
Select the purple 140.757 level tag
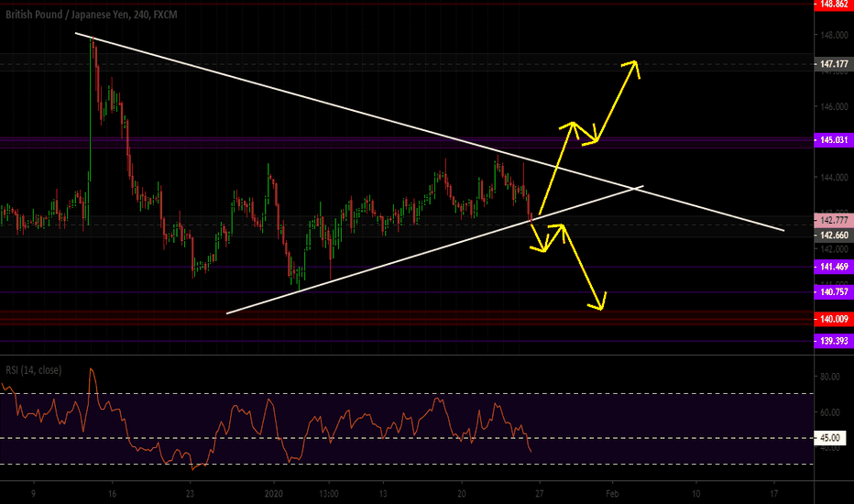coord(834,292)
